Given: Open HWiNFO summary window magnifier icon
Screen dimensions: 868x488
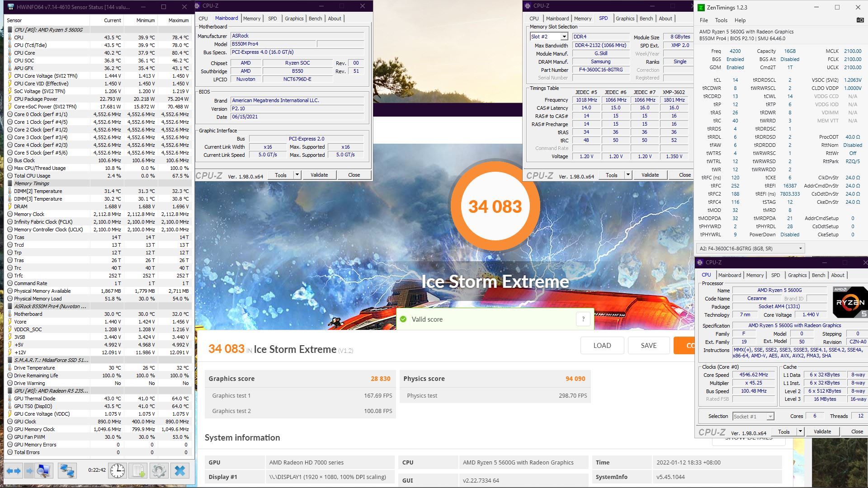Looking at the screenshot, I should coord(43,471).
